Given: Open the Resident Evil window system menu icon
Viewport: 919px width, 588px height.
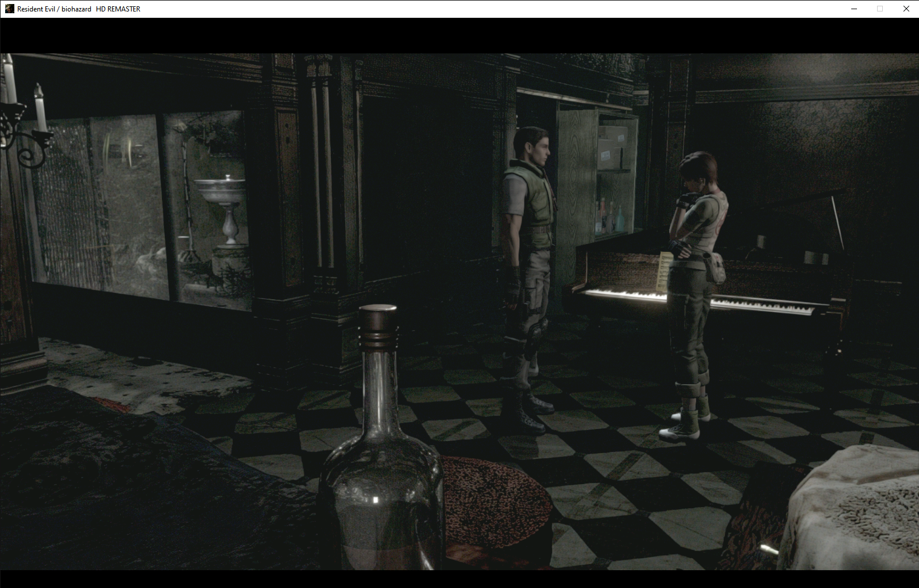Looking at the screenshot, I should click(9, 9).
